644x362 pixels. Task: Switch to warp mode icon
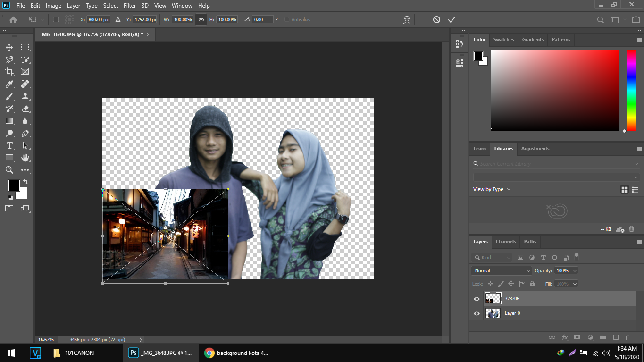click(407, 19)
